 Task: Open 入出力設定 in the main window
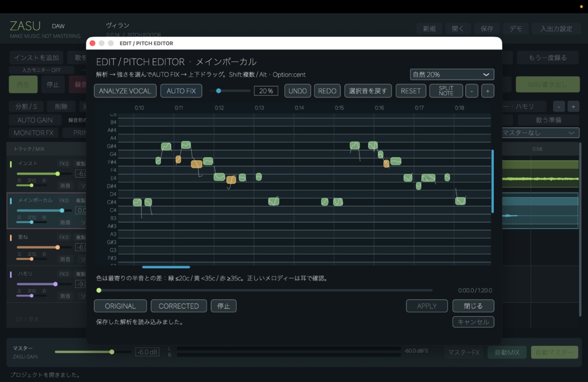556,29
